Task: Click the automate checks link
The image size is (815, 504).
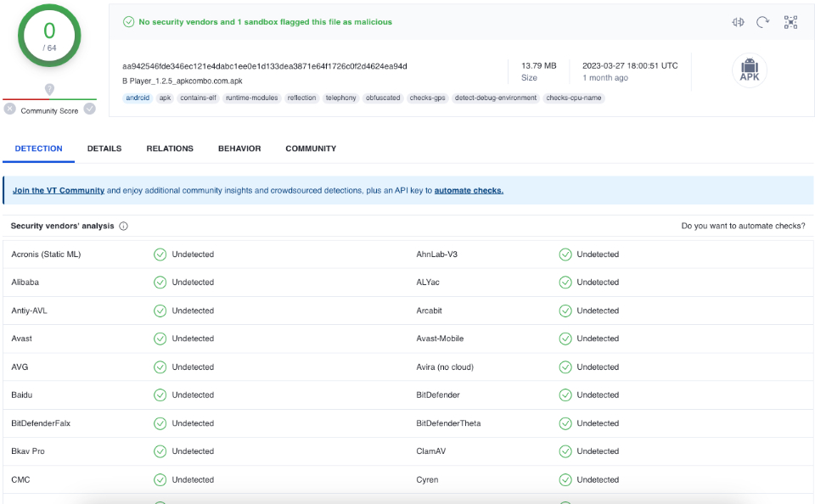Action: [x=469, y=191]
